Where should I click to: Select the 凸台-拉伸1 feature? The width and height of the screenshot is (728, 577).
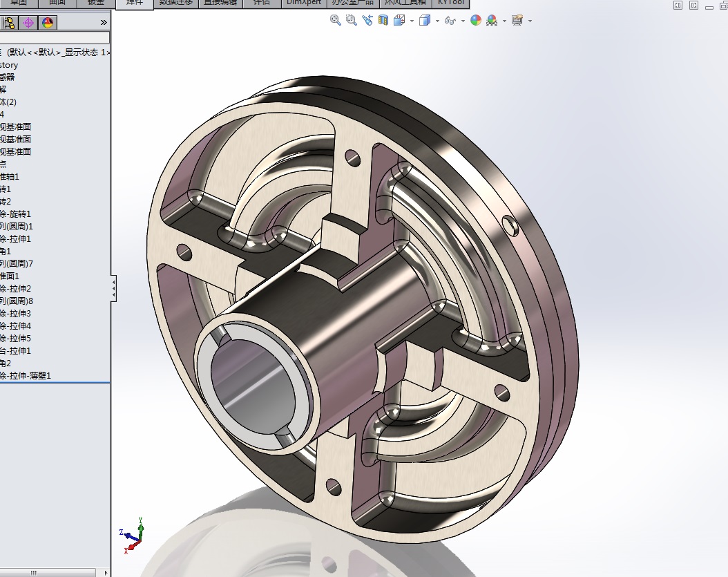coord(15,351)
